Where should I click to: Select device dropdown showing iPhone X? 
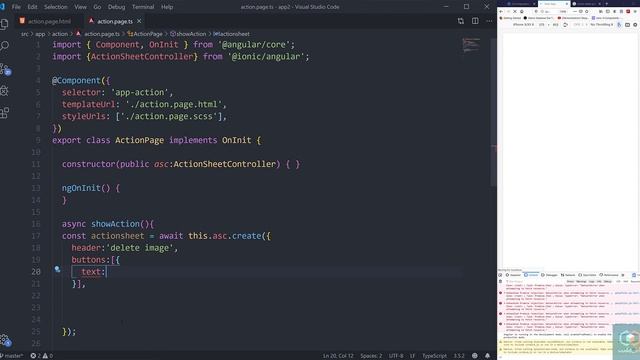tap(523, 24)
